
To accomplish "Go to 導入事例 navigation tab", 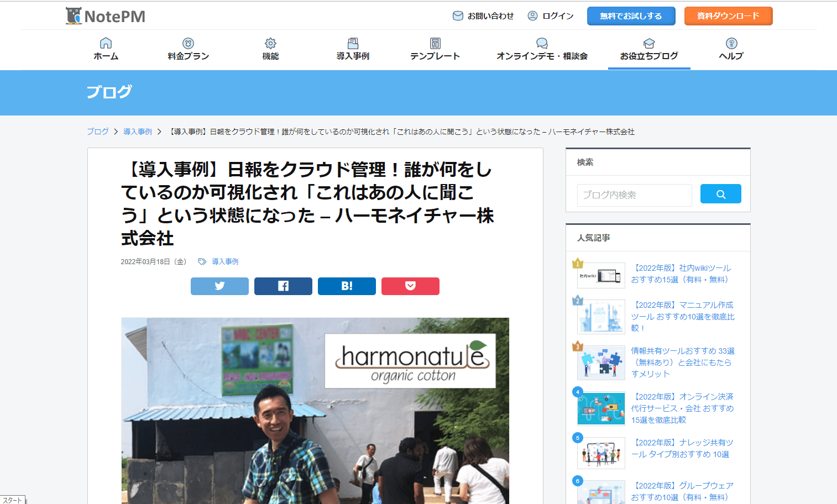I will click(353, 50).
